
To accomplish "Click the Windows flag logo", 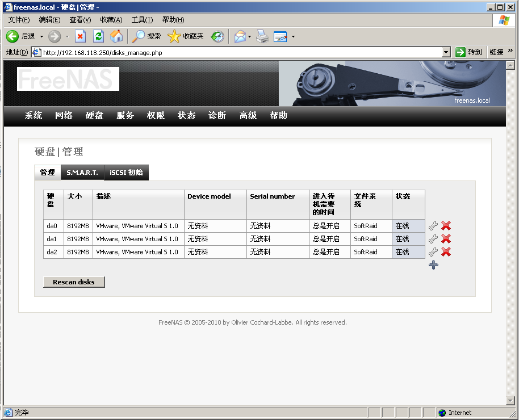I will [x=504, y=20].
